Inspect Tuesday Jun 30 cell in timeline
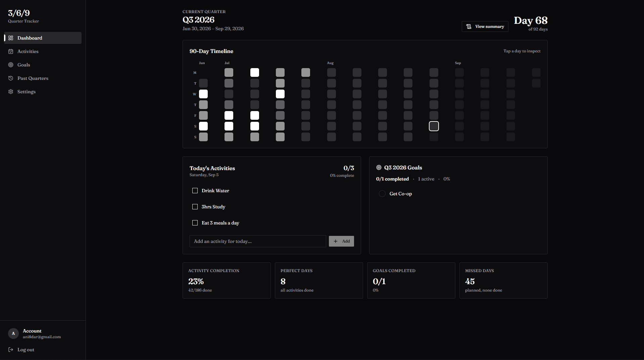This screenshot has width=644, height=360. tap(203, 83)
